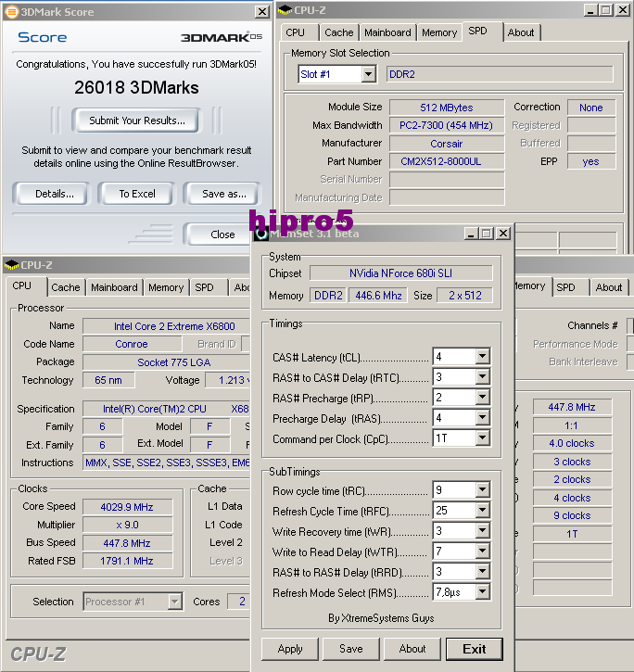Click CPU-Z chip icon in top window title
This screenshot has height=672, width=634.
(x=285, y=10)
